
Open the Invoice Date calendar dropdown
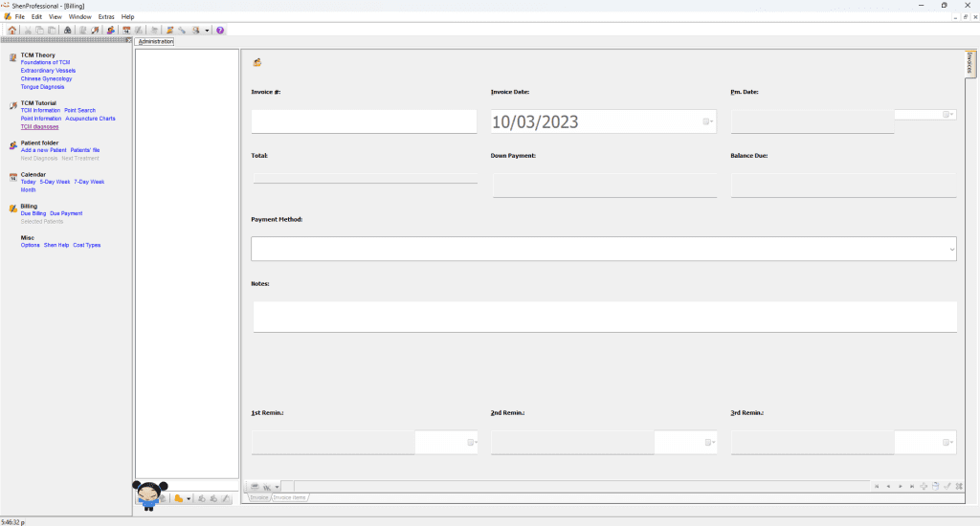click(x=708, y=121)
